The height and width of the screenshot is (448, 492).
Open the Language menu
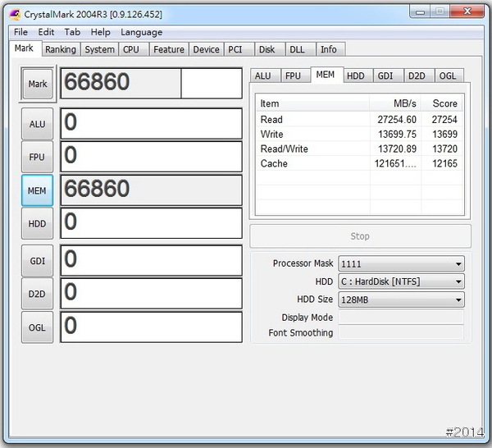pos(141,32)
